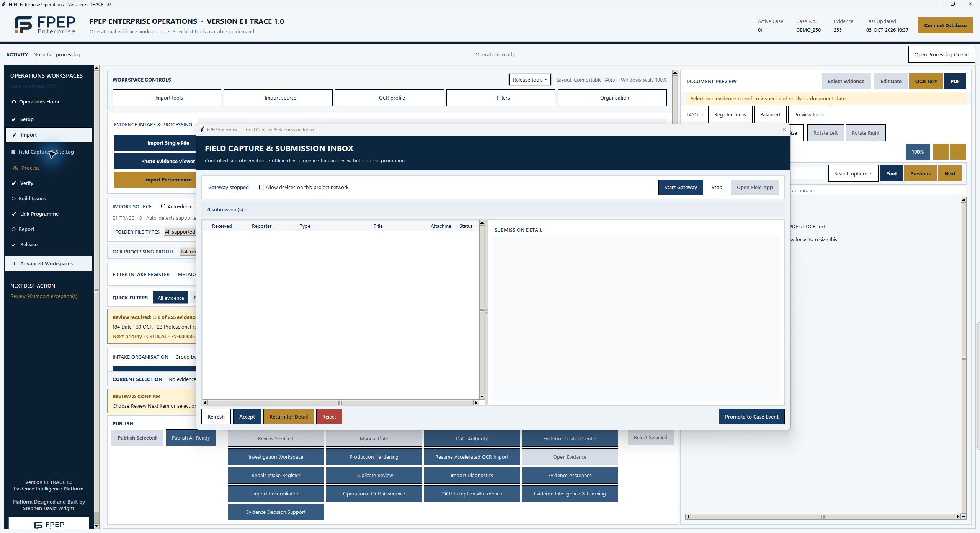
Task: Click Promote to Case Event
Action: [751, 417]
